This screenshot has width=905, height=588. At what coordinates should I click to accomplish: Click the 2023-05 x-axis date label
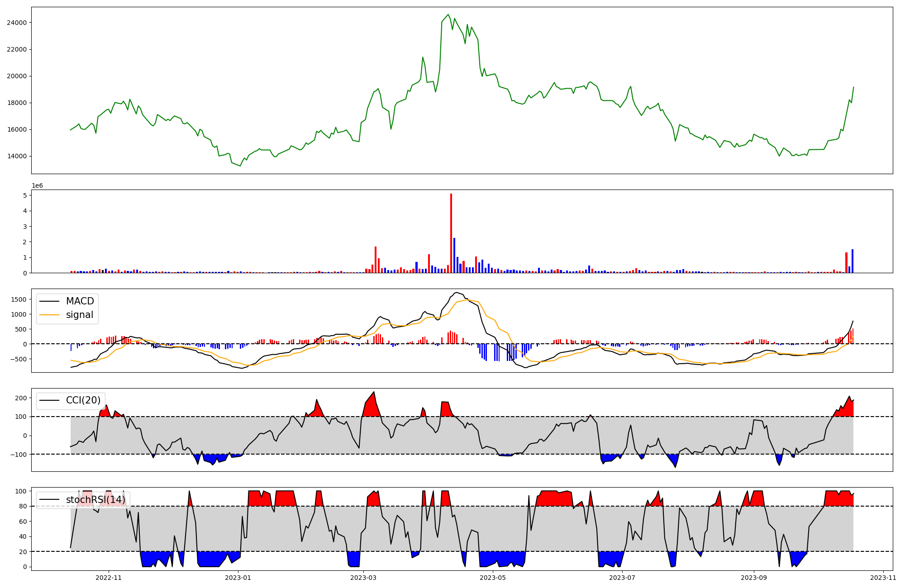[493, 578]
